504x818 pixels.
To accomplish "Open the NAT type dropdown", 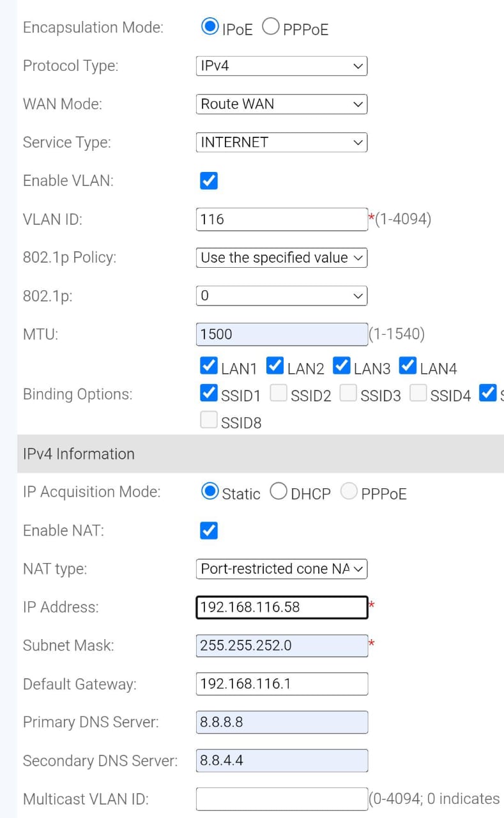I will pos(282,569).
